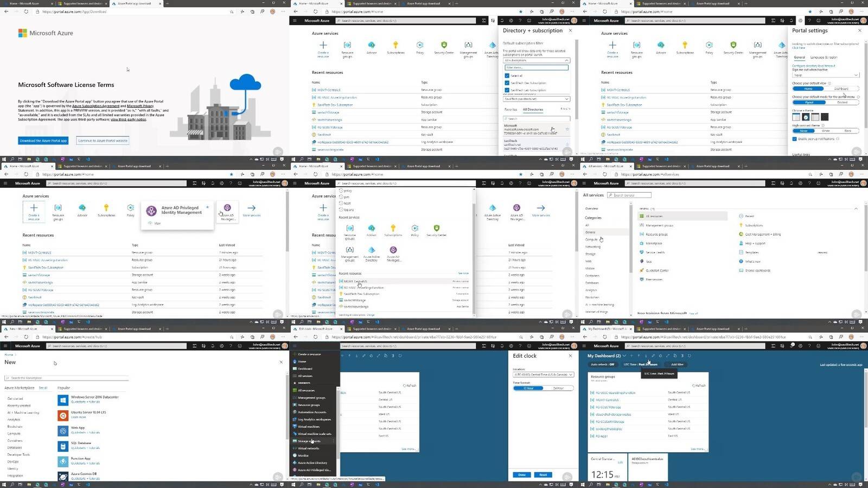Set high contrast theme to Black
Image resolution: width=868 pixels, height=488 pixels.
coord(848,131)
